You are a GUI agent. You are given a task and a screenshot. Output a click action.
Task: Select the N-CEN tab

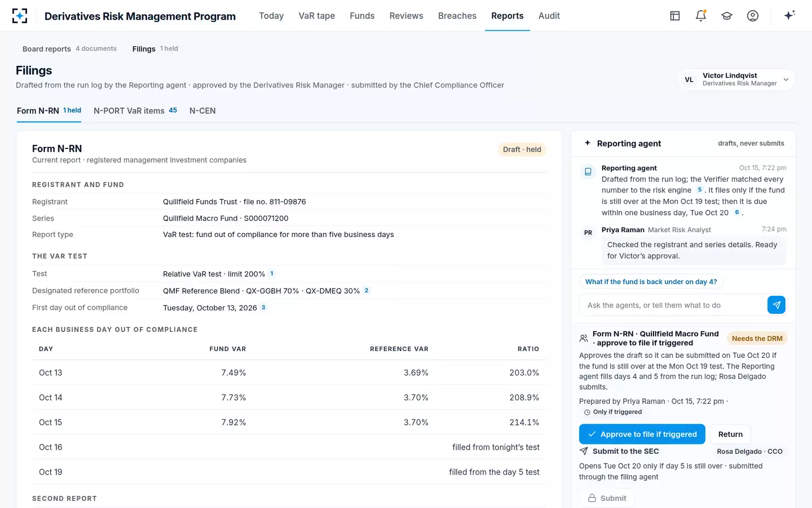tap(202, 111)
